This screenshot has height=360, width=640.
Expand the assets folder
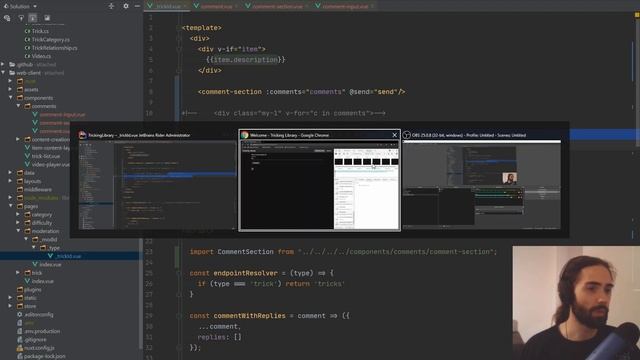[11, 89]
